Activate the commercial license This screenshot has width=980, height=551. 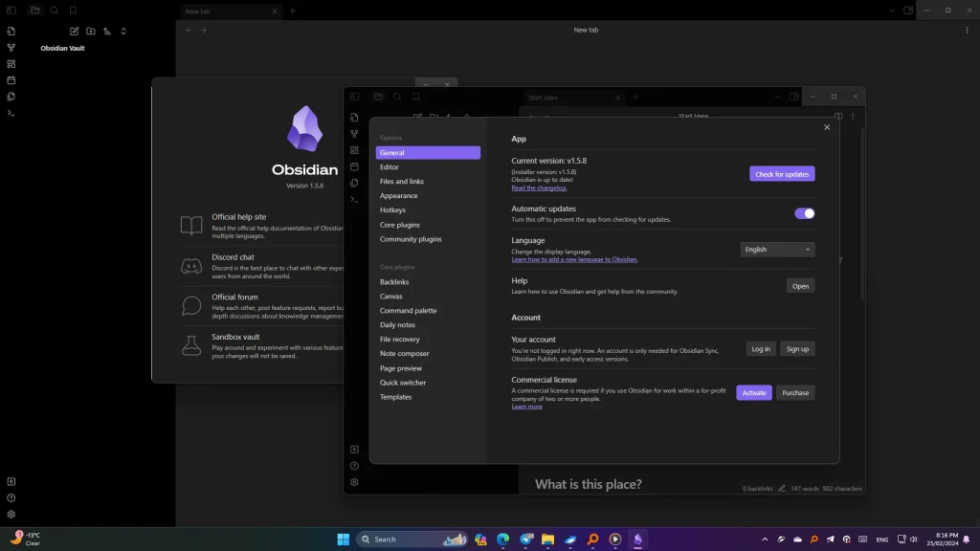pyautogui.click(x=754, y=393)
